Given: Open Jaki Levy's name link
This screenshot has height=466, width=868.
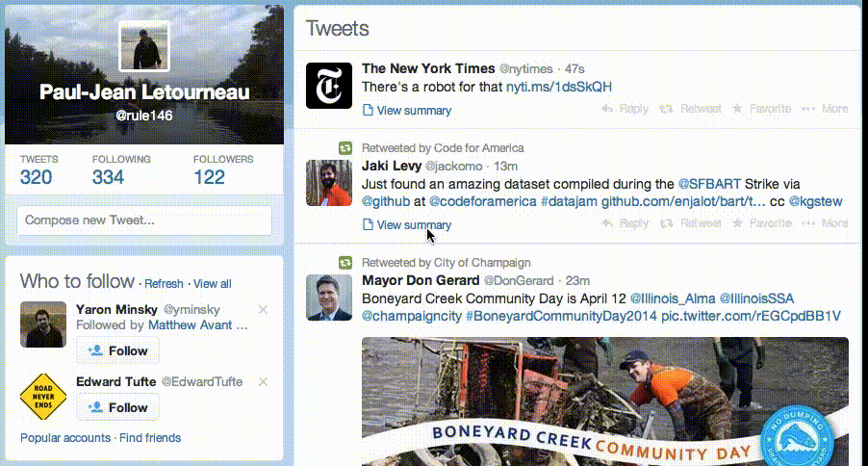Looking at the screenshot, I should tap(392, 166).
